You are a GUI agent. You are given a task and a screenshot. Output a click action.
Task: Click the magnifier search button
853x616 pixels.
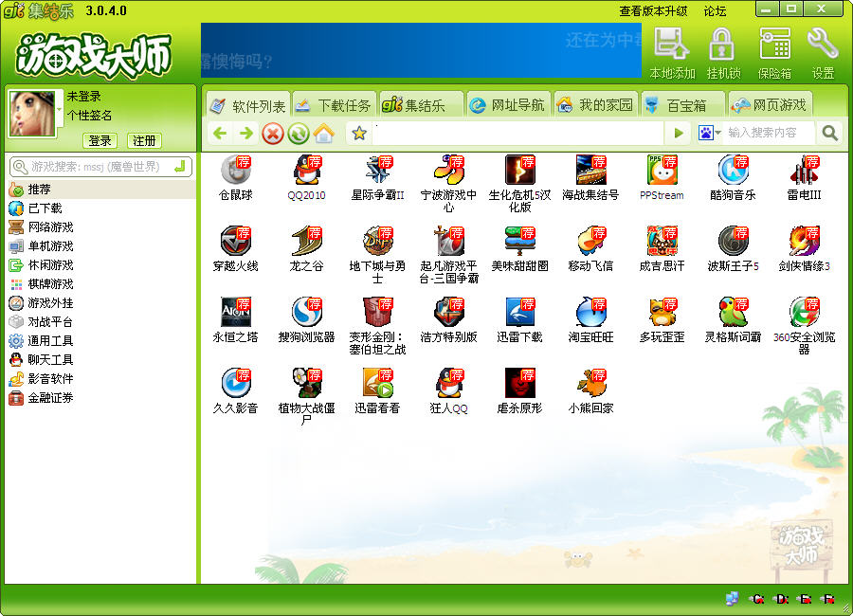pos(829,133)
